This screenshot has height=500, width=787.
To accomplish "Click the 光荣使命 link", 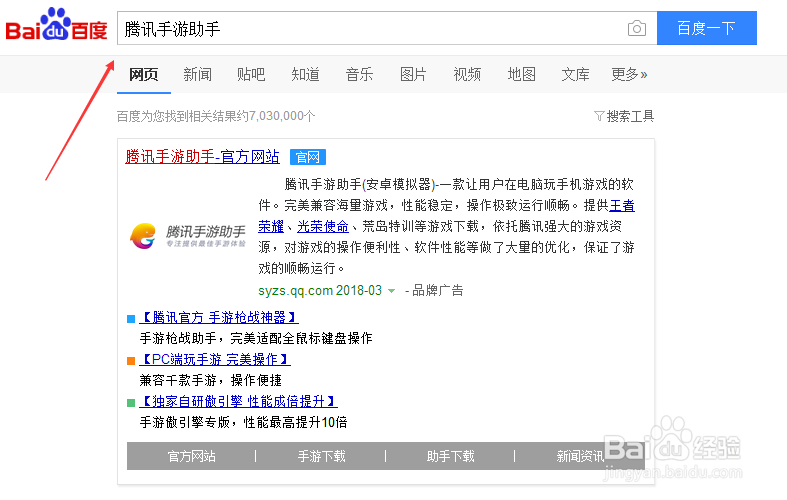I will click(323, 226).
